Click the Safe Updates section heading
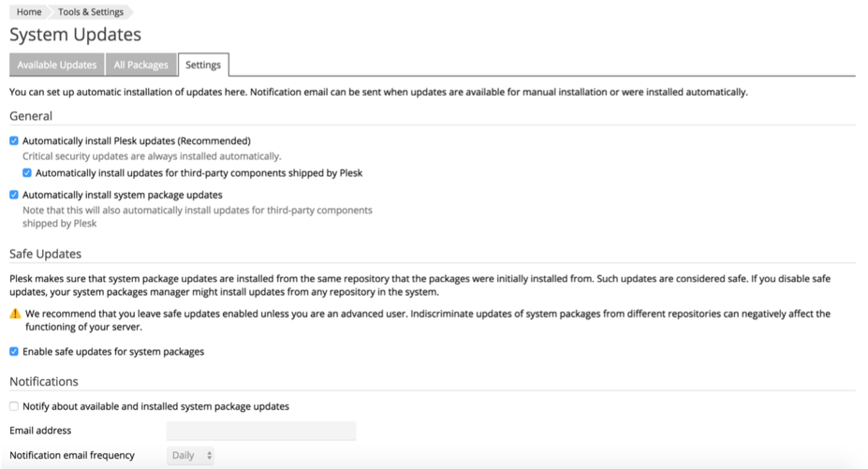The height and width of the screenshot is (469, 868). click(45, 254)
